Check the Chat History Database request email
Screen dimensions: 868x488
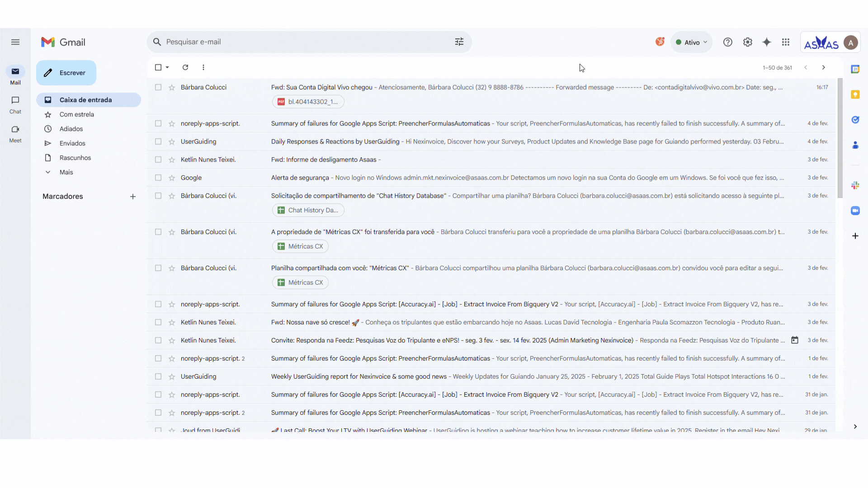158,196
